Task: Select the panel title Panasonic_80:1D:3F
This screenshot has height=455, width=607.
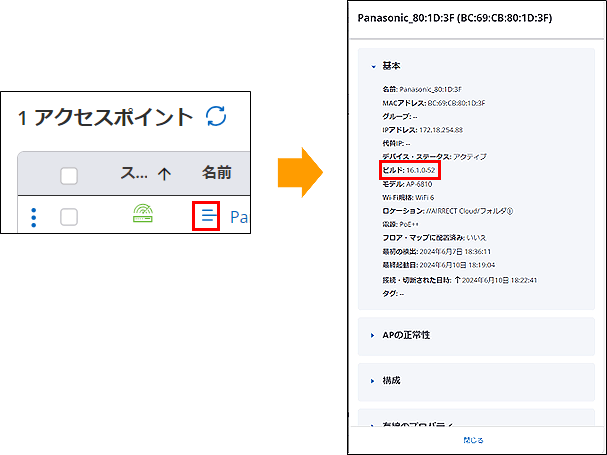Action: pyautogui.click(x=455, y=18)
